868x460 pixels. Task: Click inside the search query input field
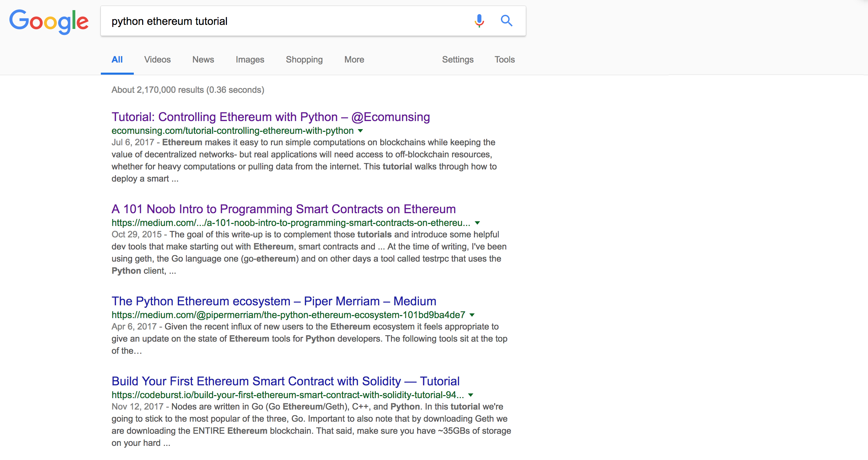click(286, 21)
